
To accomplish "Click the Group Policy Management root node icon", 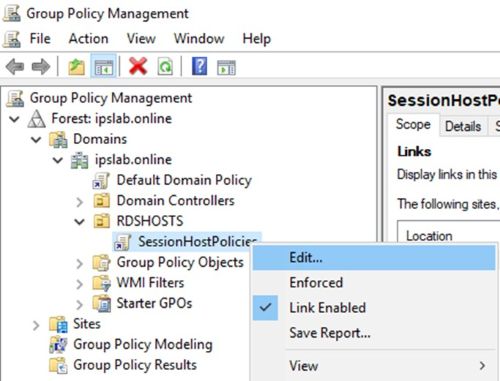I will point(15,98).
